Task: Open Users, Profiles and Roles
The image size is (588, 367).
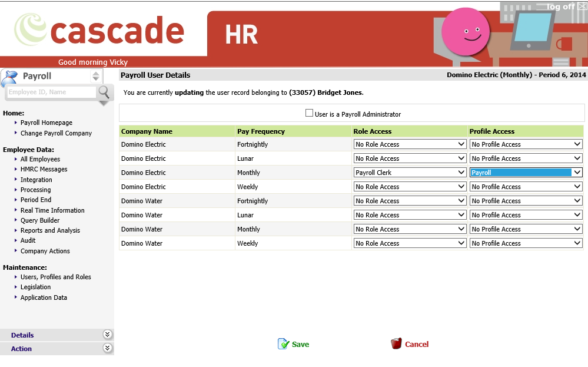Action: tap(55, 277)
